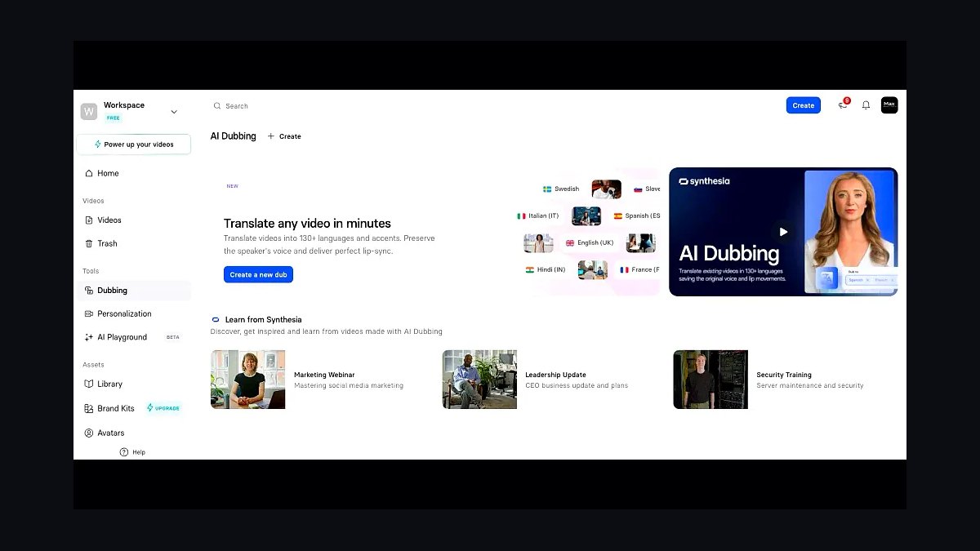Click the Dubbing icon in sidebar

tap(89, 291)
